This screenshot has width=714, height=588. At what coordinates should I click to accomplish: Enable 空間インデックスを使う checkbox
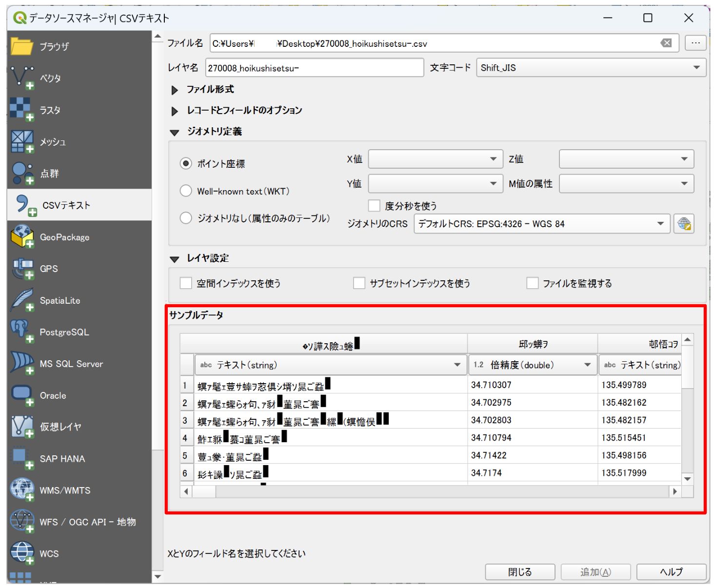(186, 283)
